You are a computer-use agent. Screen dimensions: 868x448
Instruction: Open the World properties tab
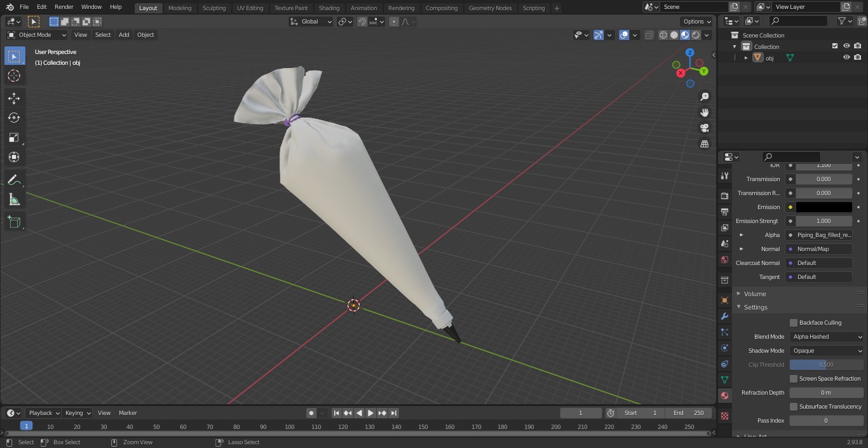click(x=724, y=259)
